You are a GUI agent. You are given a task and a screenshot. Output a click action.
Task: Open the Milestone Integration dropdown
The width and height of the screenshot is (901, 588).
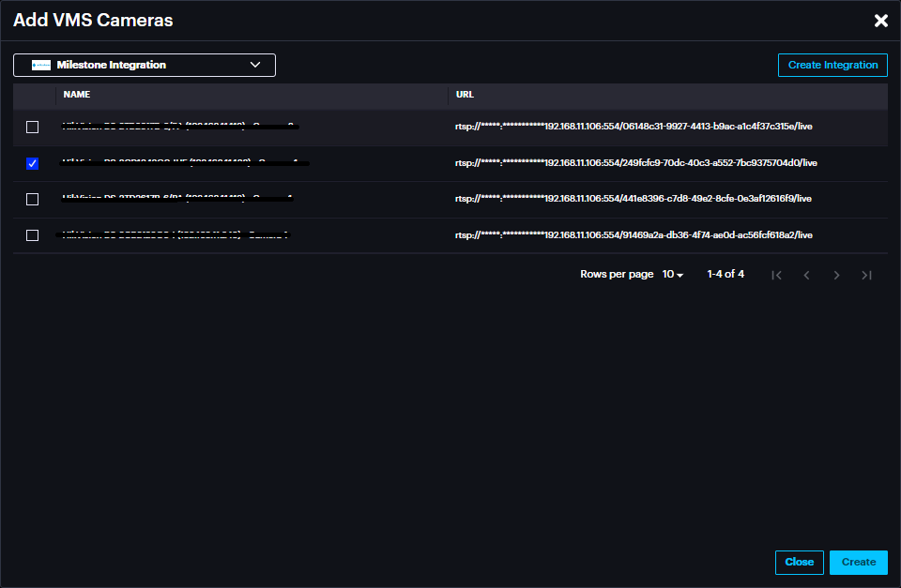point(145,66)
